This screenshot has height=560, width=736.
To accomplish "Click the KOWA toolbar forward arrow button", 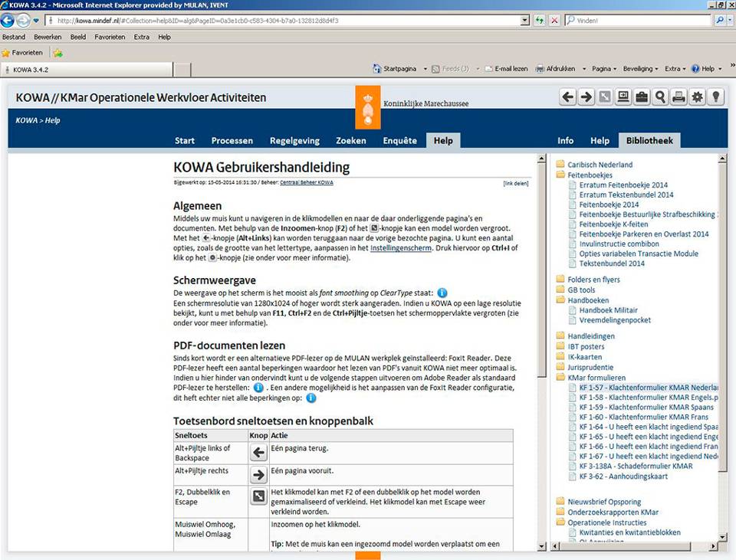I will coord(586,97).
